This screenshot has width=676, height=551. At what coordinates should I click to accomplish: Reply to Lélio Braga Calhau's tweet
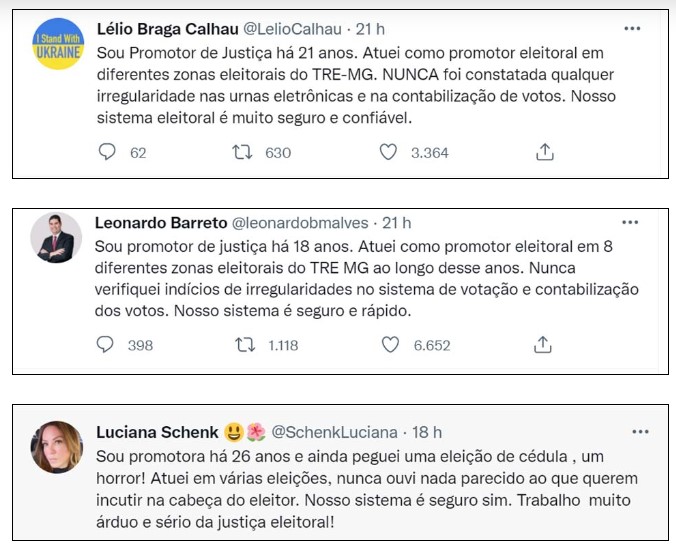[x=108, y=152]
